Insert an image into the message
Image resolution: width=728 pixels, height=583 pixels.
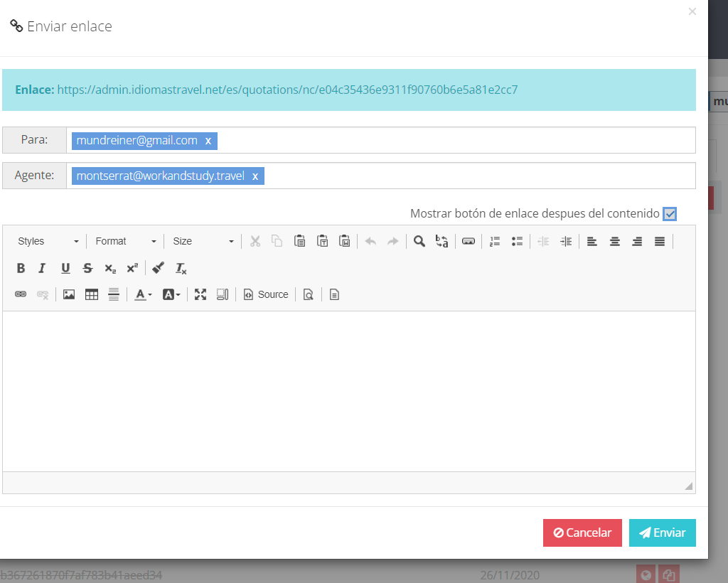(x=69, y=294)
